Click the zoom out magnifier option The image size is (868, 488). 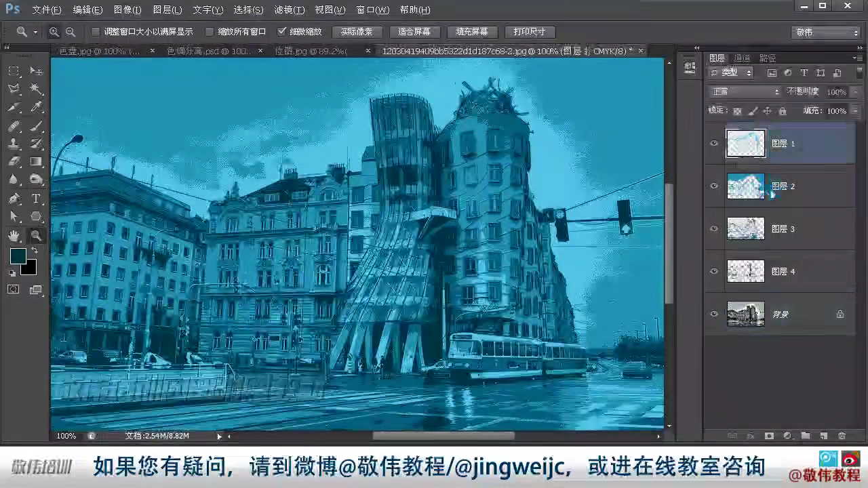point(70,32)
